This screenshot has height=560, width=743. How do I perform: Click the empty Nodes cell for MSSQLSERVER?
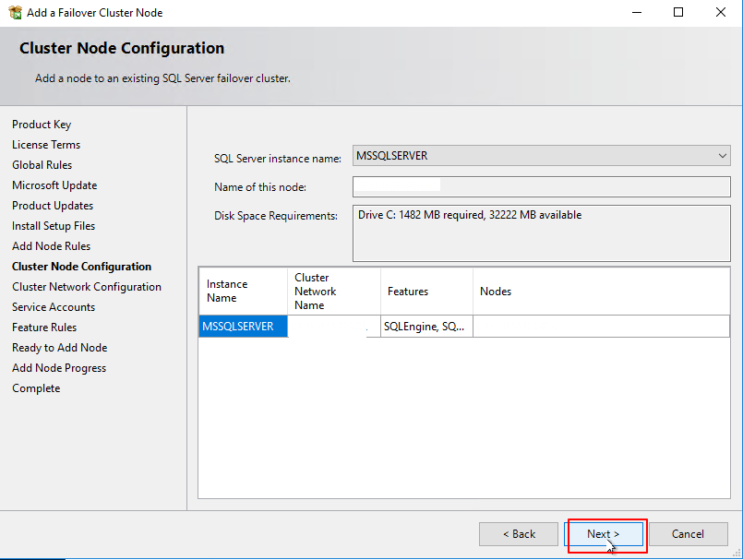click(601, 327)
